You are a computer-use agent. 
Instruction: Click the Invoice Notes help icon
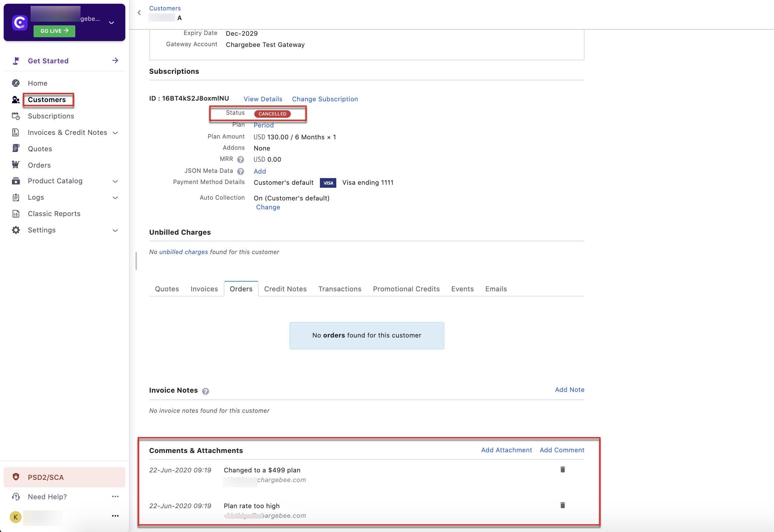pyautogui.click(x=205, y=391)
